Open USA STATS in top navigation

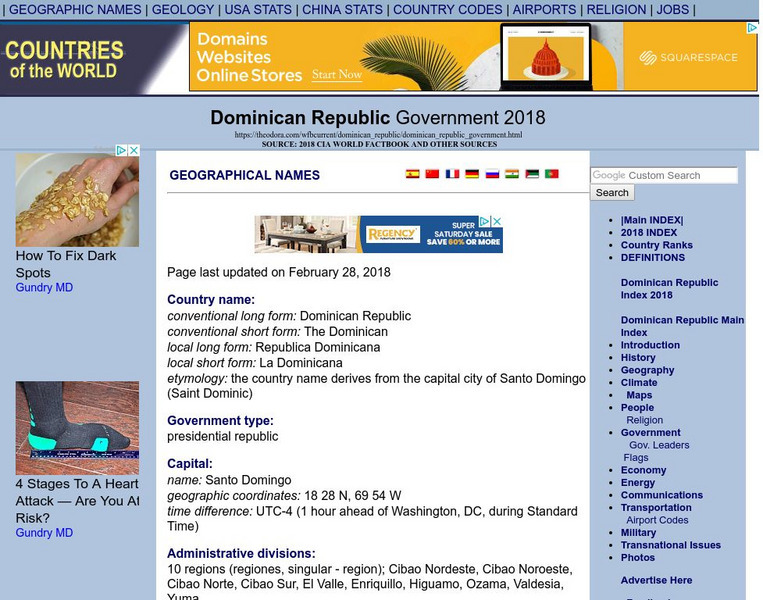[258, 9]
